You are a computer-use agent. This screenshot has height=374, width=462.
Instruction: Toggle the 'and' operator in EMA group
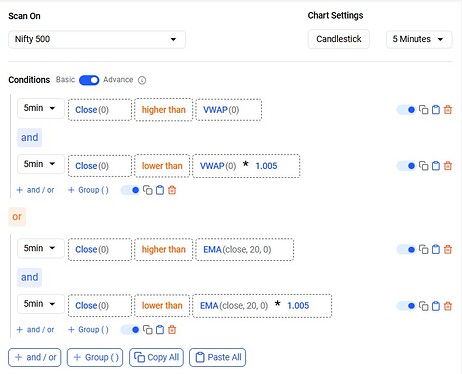30,277
